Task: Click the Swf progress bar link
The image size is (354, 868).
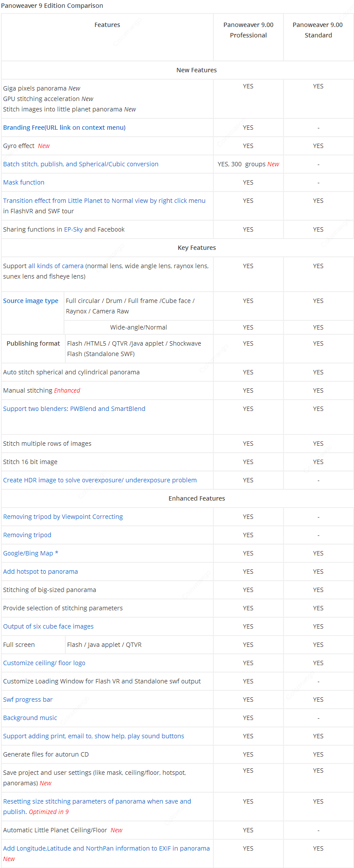Action: tap(28, 700)
